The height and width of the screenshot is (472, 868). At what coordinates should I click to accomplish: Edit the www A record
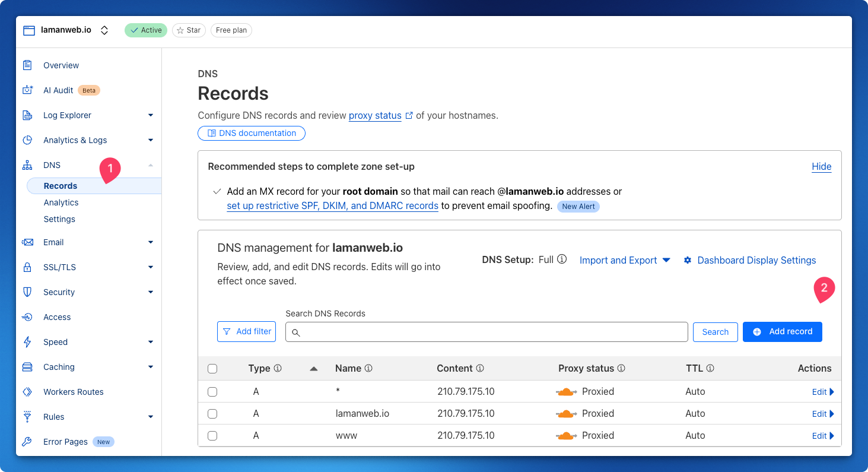coord(823,436)
